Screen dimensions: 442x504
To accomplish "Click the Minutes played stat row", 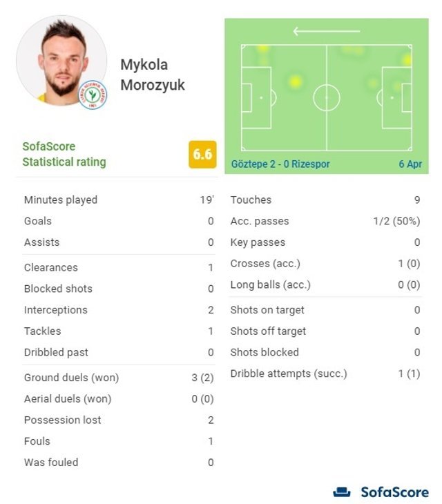I will click(x=118, y=200).
